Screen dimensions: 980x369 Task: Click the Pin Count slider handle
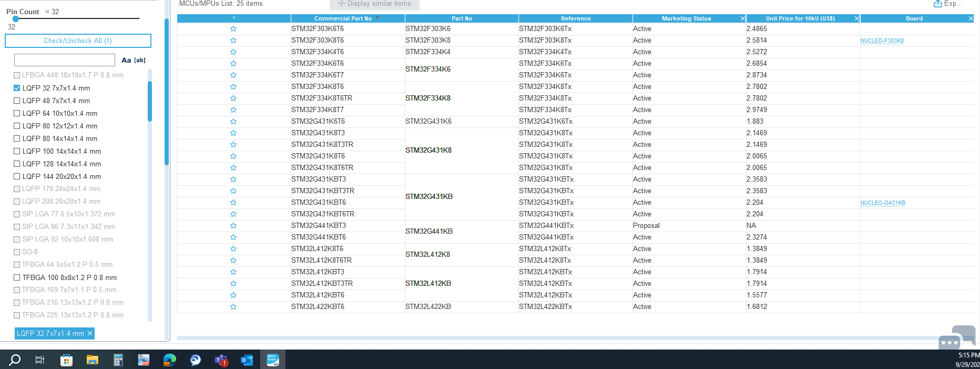pyautogui.click(x=16, y=18)
